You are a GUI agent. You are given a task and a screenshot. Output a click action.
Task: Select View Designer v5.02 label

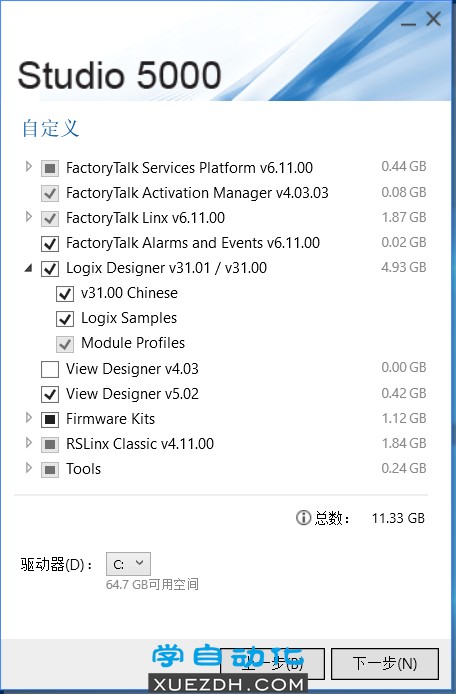click(x=132, y=394)
